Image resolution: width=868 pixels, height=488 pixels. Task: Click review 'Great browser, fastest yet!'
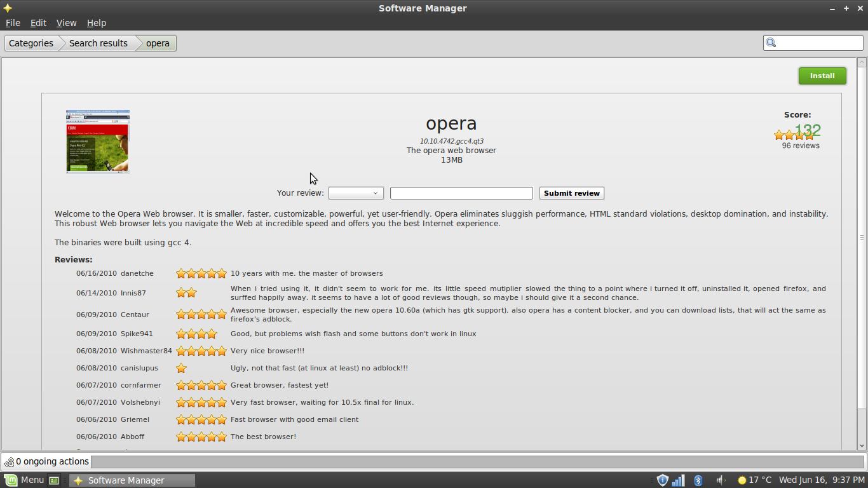(x=280, y=385)
